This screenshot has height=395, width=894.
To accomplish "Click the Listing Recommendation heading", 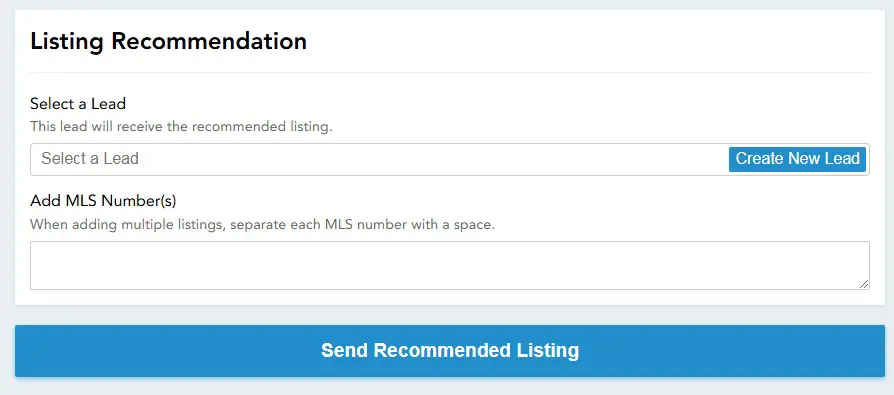I will point(168,42).
